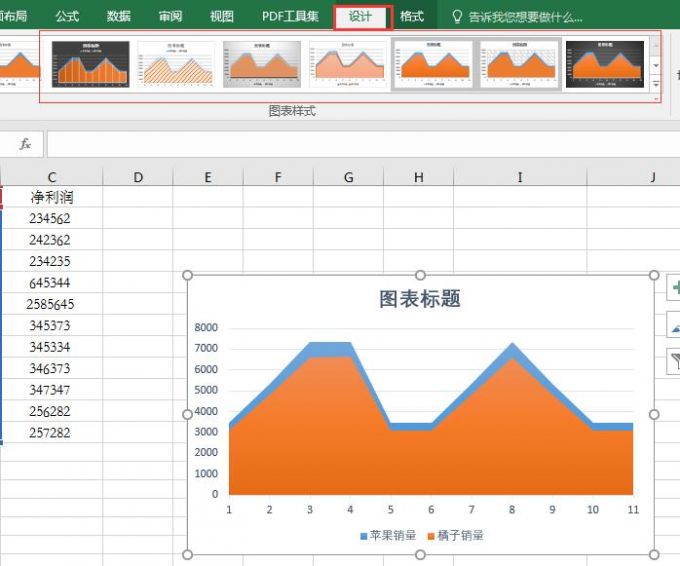The width and height of the screenshot is (680, 566).
Task: Apply the black-background orange chart style
Action: (x=605, y=64)
